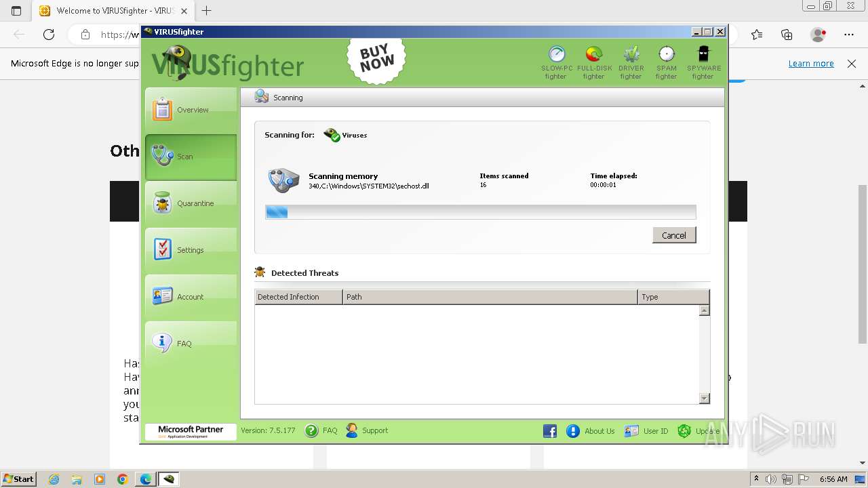Click threats list scroll-down arrow
Image resolution: width=868 pixels, height=488 pixels.
[x=705, y=399]
